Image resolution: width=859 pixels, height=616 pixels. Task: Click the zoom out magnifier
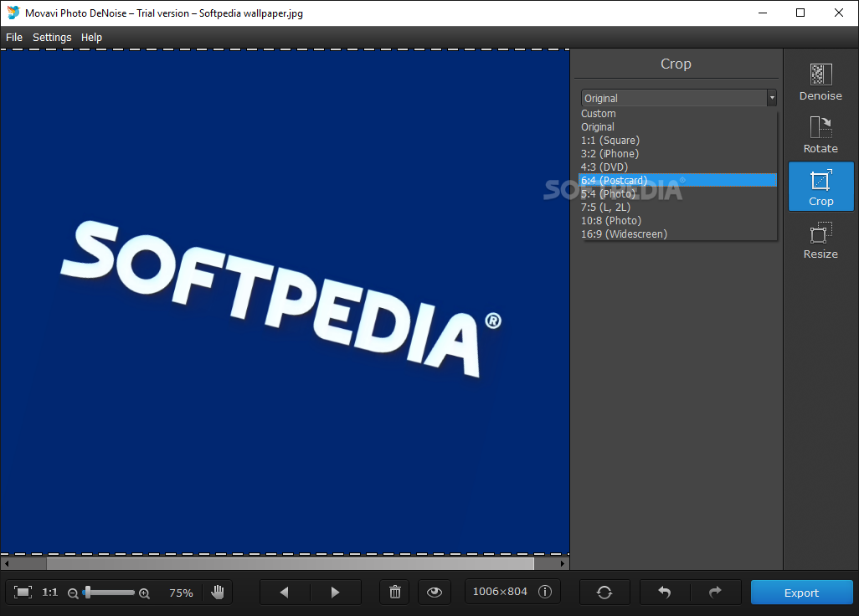tap(72, 593)
